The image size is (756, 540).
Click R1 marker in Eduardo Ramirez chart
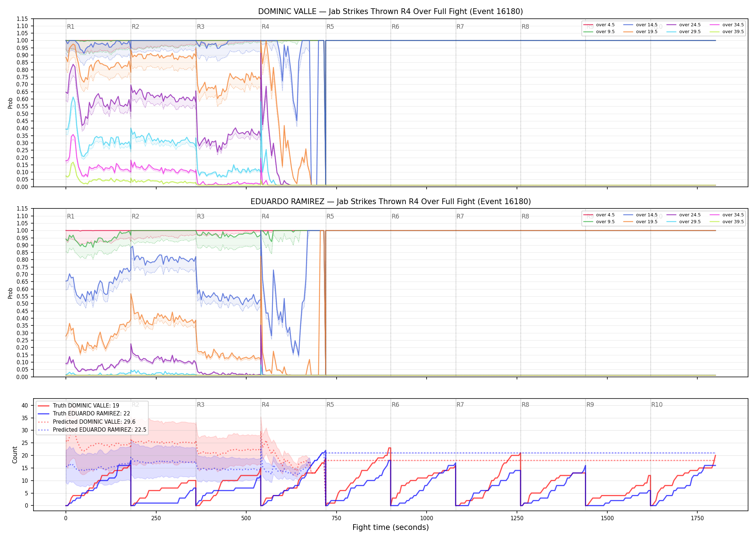[x=71, y=216]
